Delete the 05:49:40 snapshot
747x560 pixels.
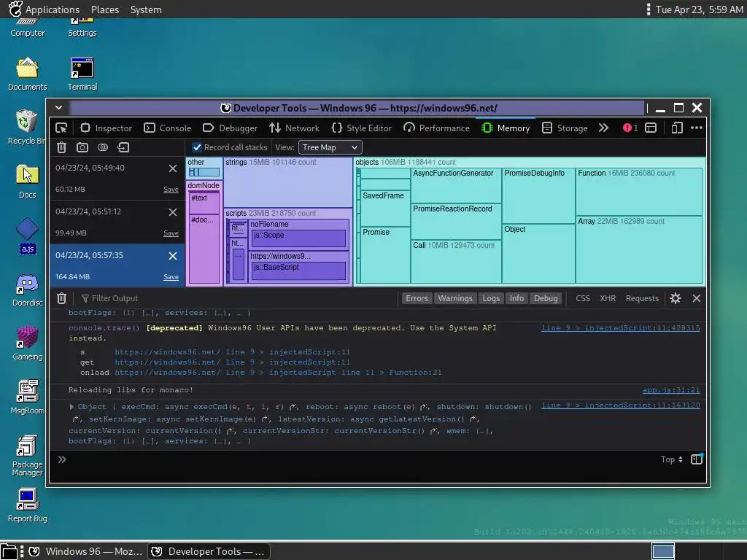point(173,168)
